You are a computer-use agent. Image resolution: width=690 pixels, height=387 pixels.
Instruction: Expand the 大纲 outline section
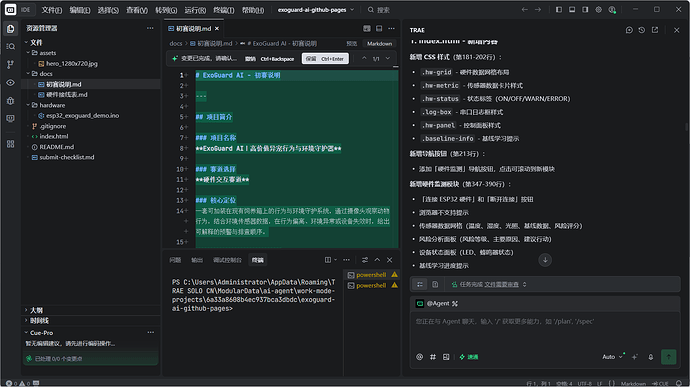tap(37, 310)
